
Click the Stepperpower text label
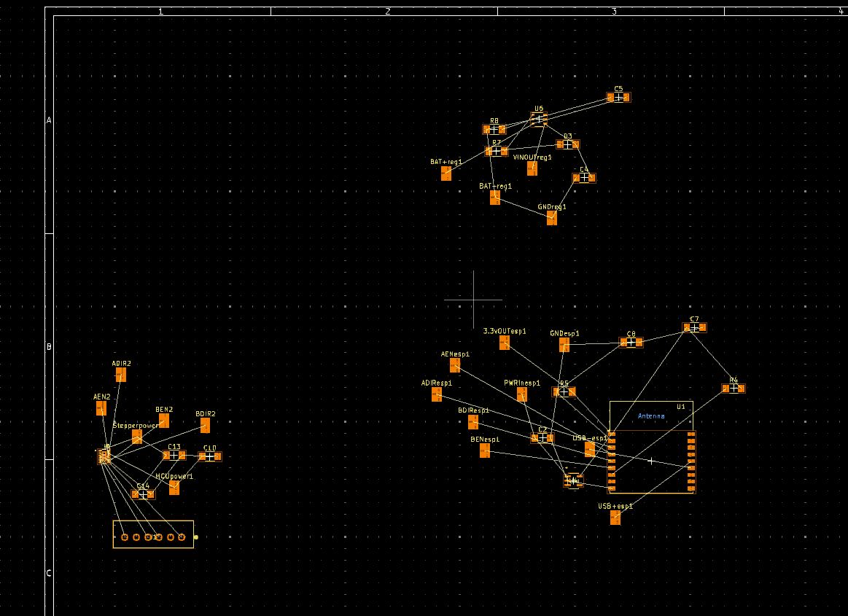point(136,426)
